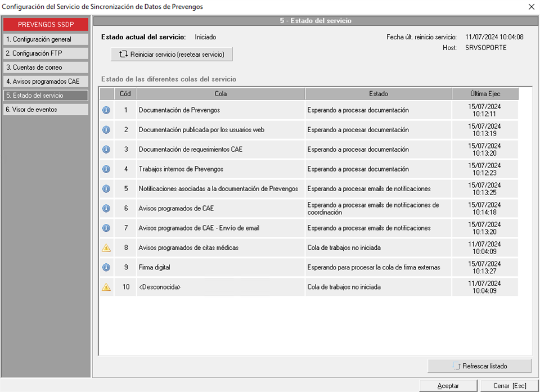Click info icon for web users documentation row

(x=106, y=130)
